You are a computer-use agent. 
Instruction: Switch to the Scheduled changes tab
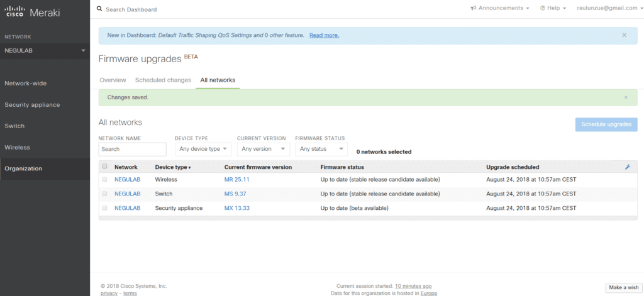pyautogui.click(x=163, y=80)
